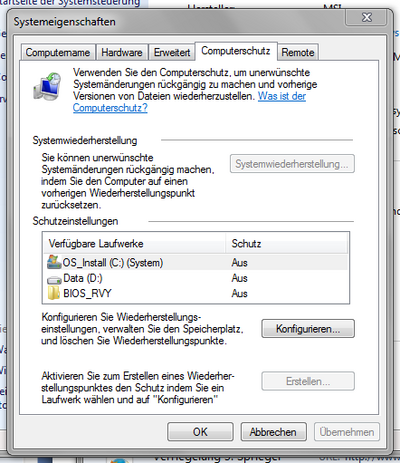The height and width of the screenshot is (463, 400).
Task: Open the 'Was ist der Computerschutz?' link
Action: [x=189, y=102]
